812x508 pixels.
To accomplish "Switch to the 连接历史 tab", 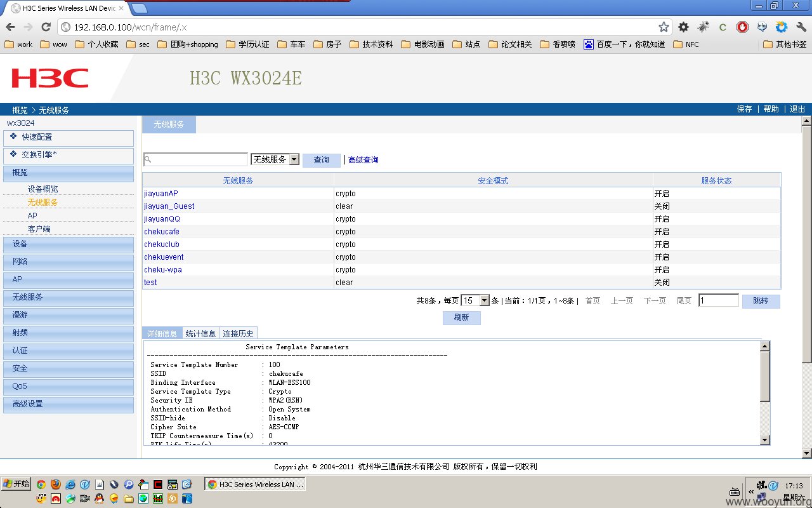I will (239, 333).
